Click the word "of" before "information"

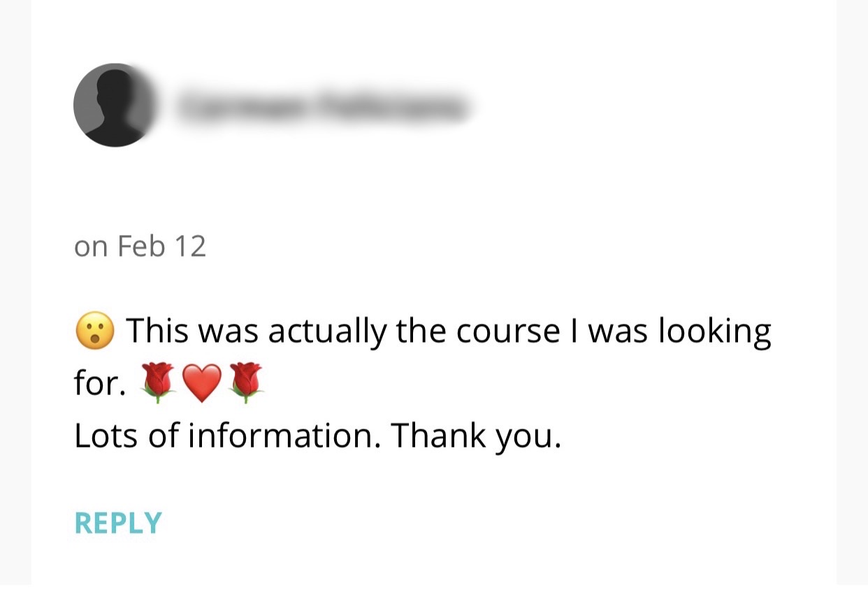(x=162, y=436)
